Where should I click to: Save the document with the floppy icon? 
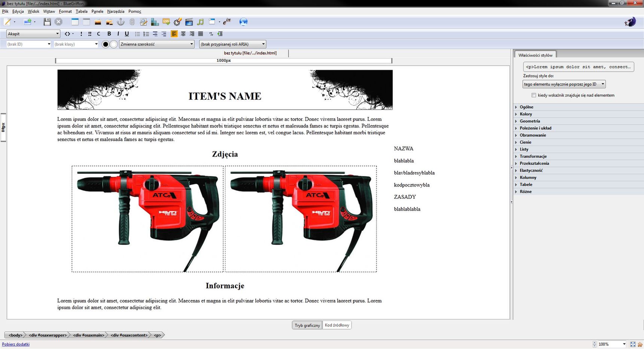(x=47, y=22)
